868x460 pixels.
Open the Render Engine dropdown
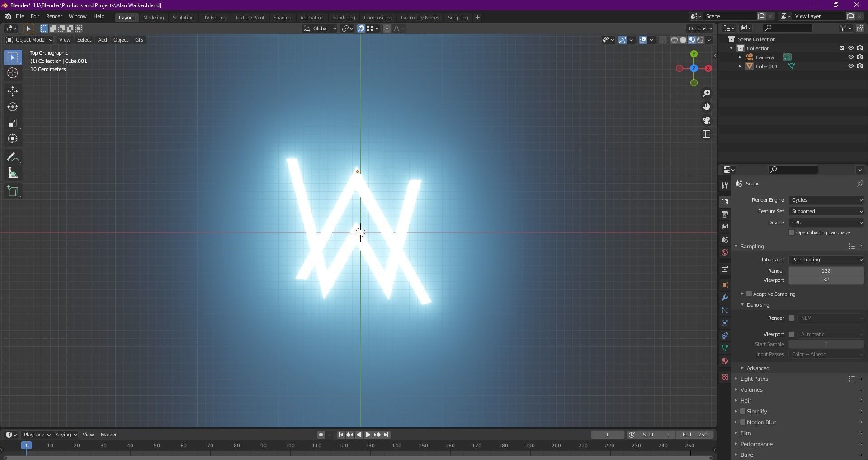[826, 200]
